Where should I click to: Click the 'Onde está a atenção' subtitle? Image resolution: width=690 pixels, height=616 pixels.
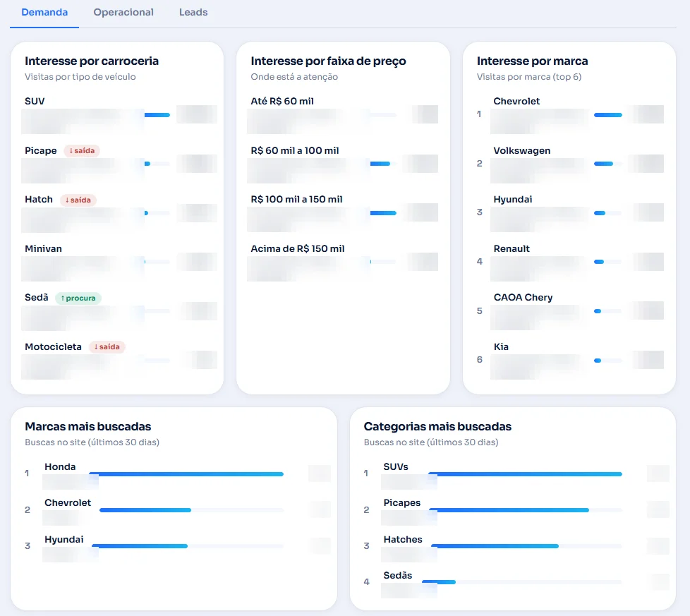pos(294,77)
